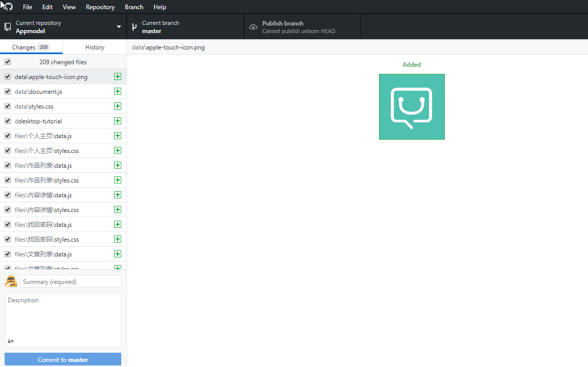Uncheck files\个人主页\data.js checkbox
The image size is (588, 367).
tap(8, 136)
